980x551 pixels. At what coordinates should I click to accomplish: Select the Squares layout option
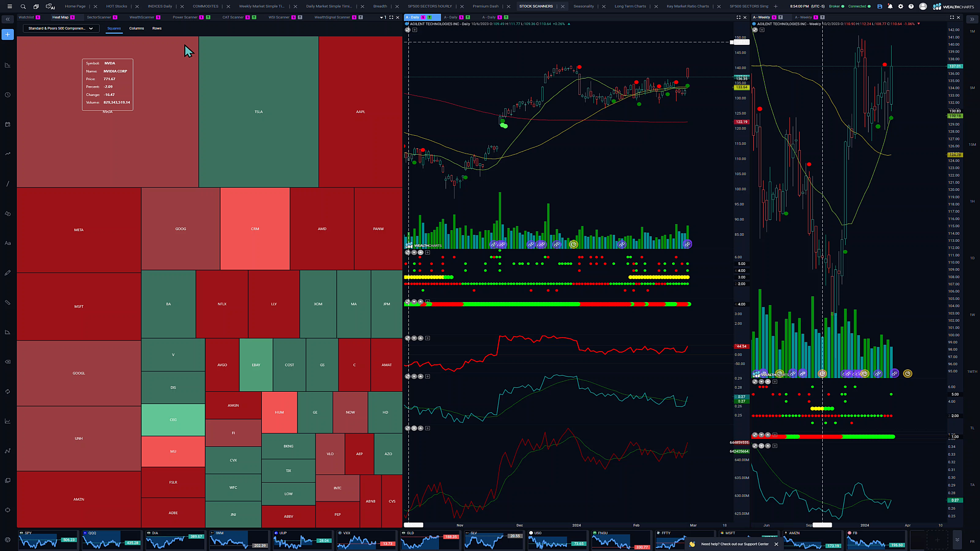pos(114,29)
